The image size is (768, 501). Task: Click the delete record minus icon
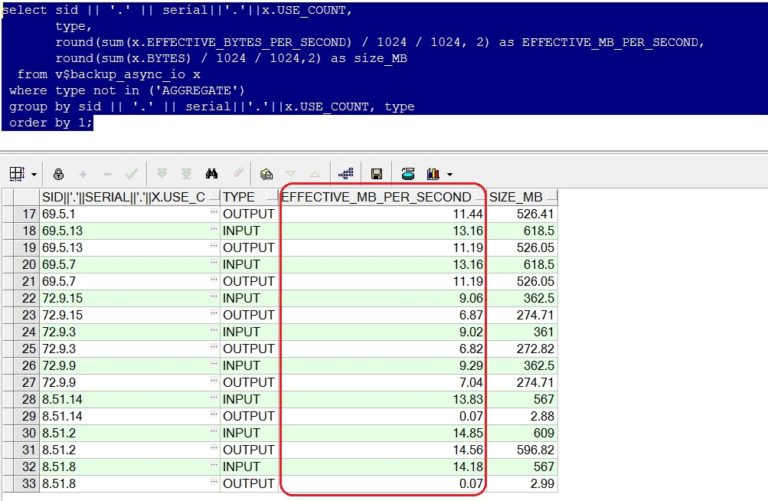[108, 174]
